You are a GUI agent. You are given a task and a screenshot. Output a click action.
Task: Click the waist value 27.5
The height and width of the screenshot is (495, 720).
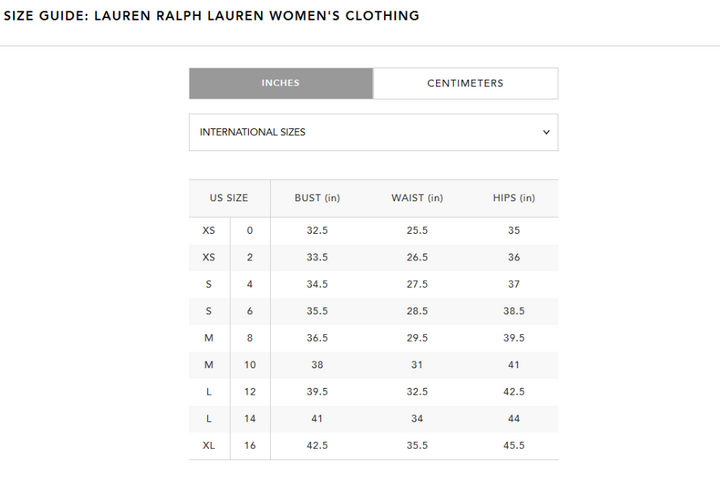point(417,284)
